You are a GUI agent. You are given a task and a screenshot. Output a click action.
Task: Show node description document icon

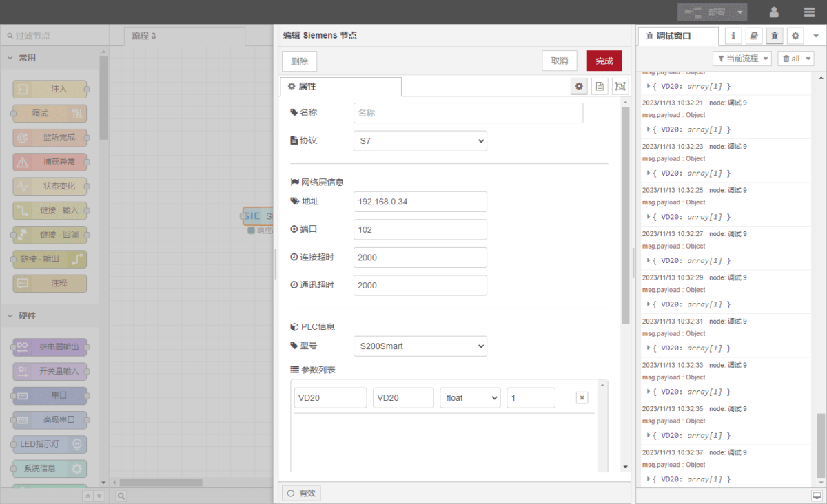pos(600,86)
